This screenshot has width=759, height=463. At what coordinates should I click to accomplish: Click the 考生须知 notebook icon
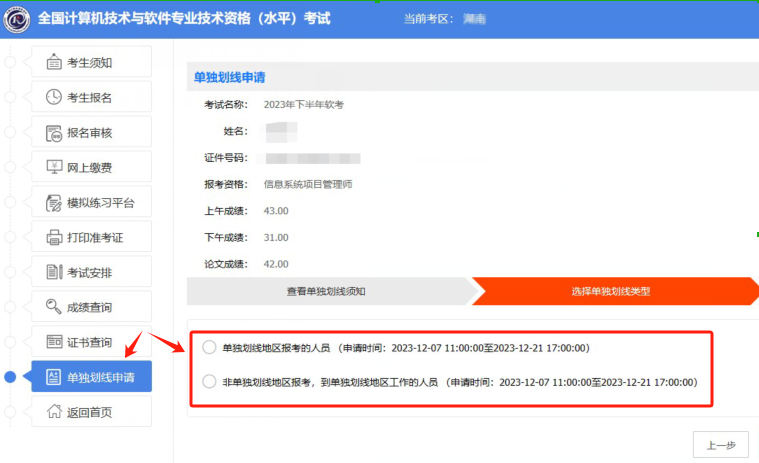point(54,62)
